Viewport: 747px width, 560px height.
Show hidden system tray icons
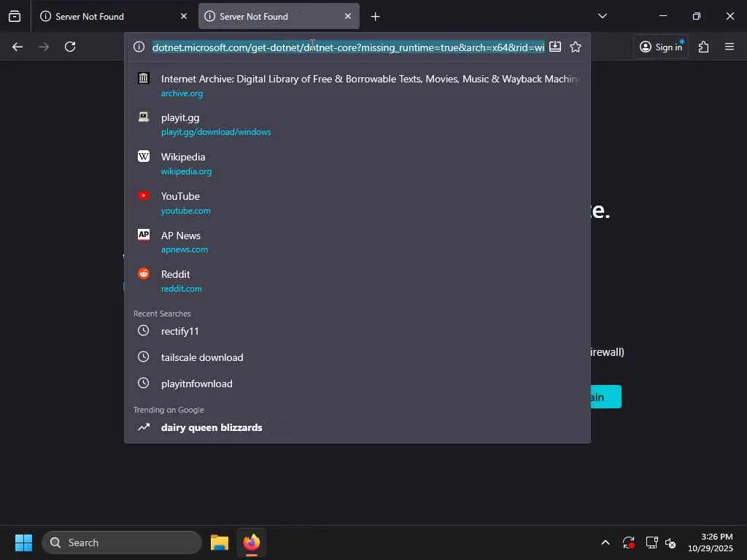[605, 542]
